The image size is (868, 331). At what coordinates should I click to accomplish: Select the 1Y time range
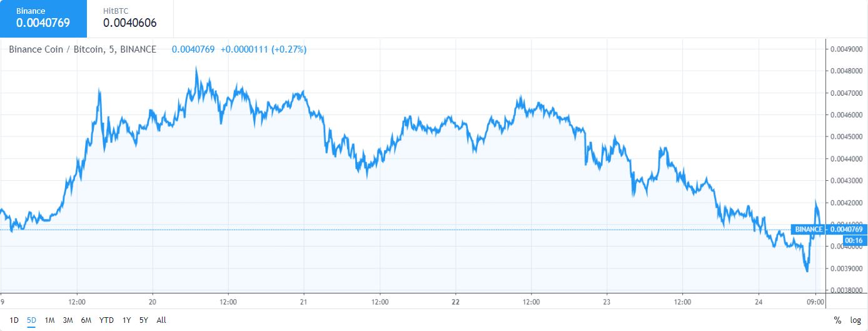pyautogui.click(x=126, y=320)
